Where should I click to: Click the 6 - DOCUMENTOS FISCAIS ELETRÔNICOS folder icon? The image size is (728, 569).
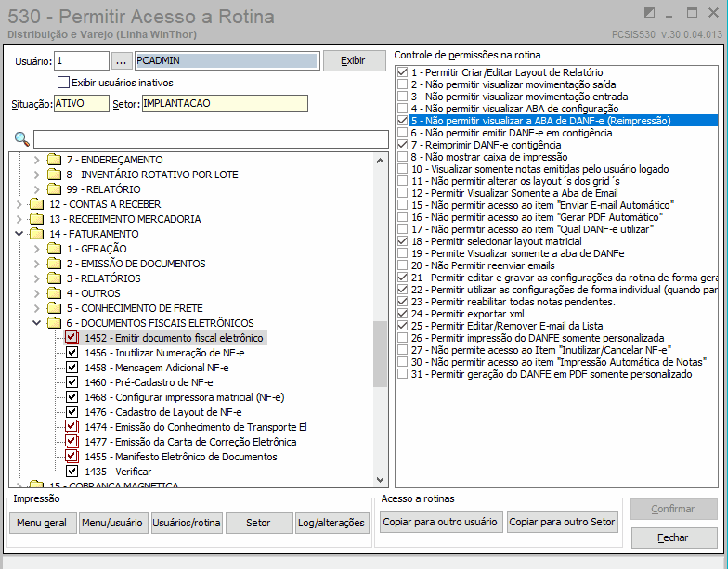[54, 323]
